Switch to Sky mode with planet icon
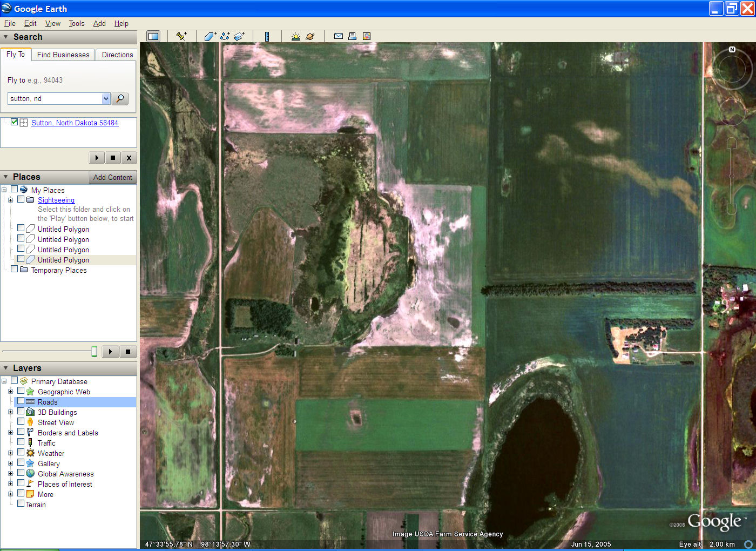This screenshot has height=551, width=756. click(x=310, y=36)
